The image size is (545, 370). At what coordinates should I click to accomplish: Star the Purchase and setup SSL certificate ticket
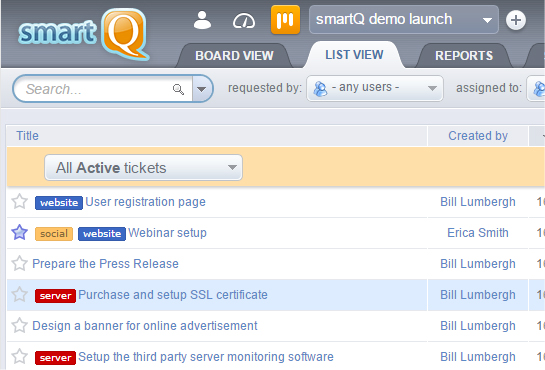click(x=19, y=295)
